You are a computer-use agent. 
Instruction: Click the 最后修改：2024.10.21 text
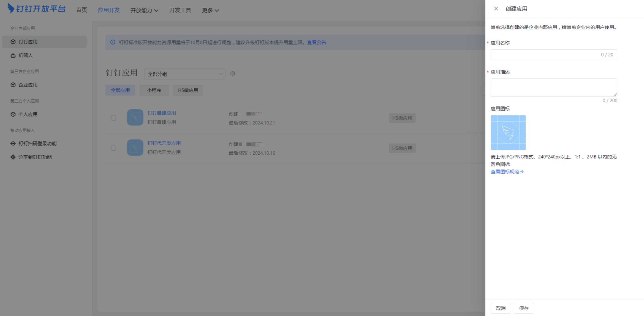252,123
